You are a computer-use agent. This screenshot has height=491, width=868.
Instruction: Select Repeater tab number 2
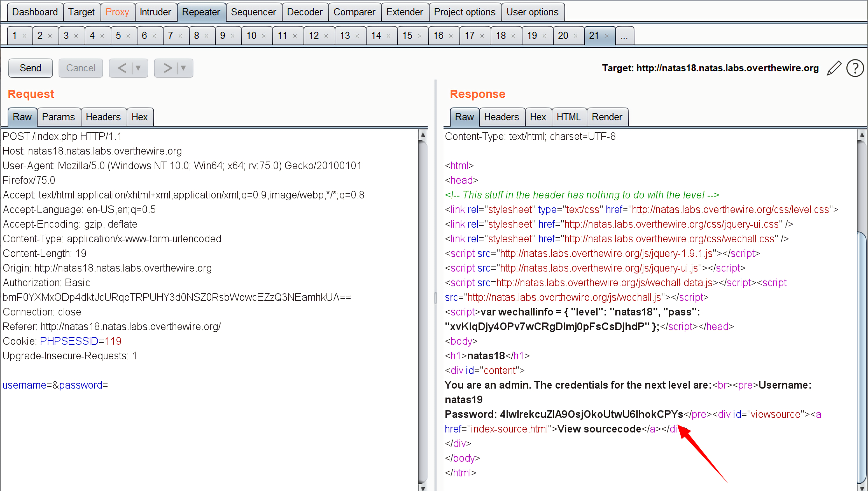click(40, 36)
